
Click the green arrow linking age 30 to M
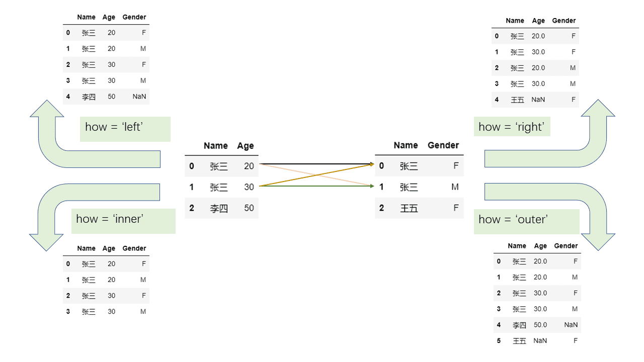pyautogui.click(x=316, y=186)
